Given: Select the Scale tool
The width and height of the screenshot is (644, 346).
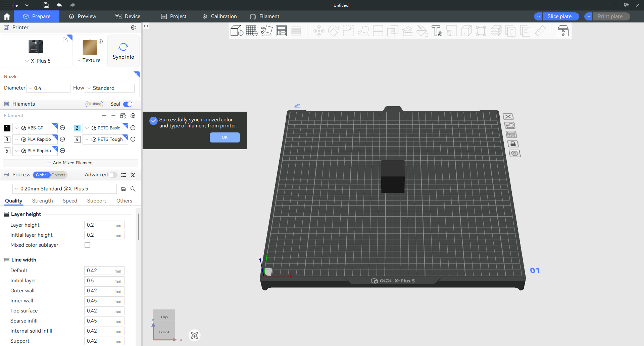Looking at the screenshot, I should click(348, 31).
